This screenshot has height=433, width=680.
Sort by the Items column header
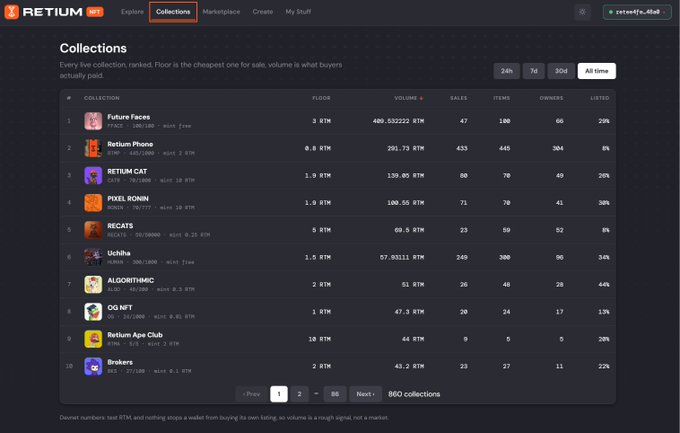(501, 98)
